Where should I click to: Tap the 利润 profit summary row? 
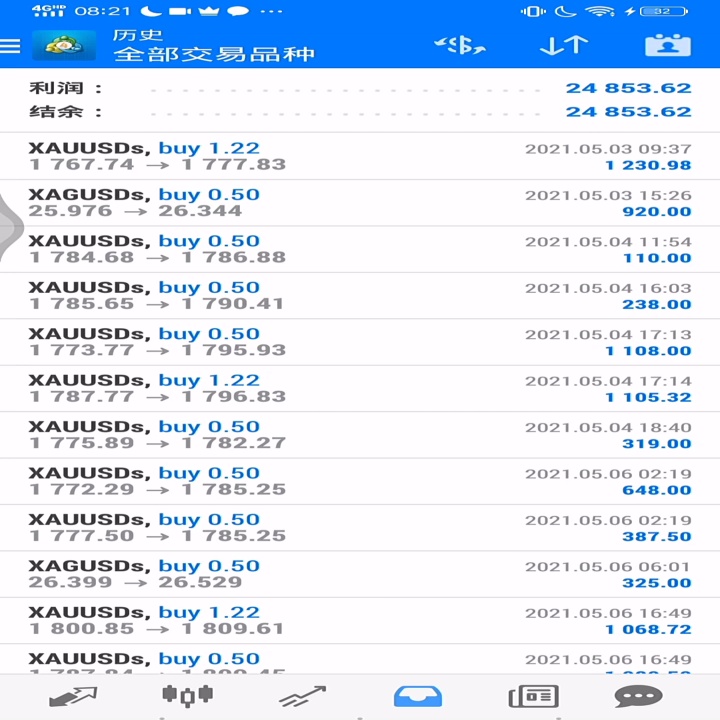coord(360,88)
